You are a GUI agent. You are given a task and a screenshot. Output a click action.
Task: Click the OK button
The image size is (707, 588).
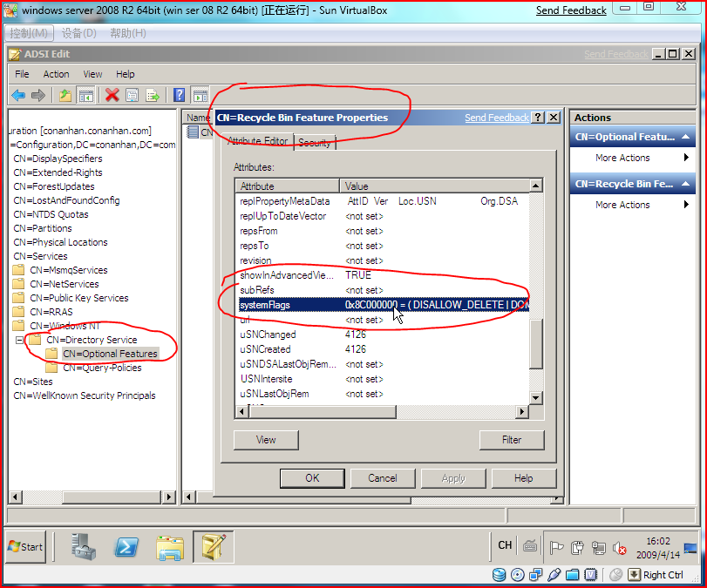click(312, 478)
